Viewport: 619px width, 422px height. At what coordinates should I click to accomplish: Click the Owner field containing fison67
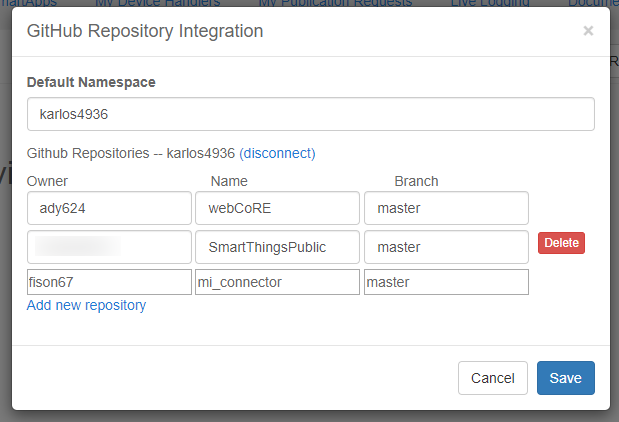pyautogui.click(x=109, y=282)
